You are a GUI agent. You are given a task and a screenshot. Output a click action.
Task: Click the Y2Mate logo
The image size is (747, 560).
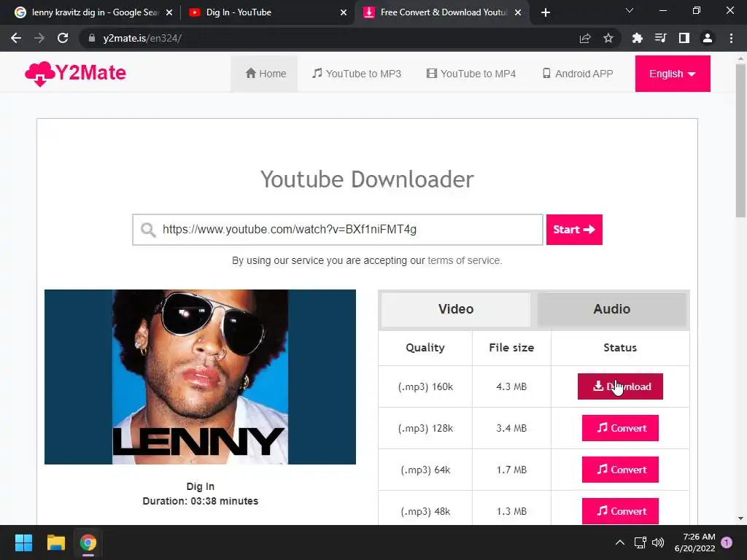[75, 74]
